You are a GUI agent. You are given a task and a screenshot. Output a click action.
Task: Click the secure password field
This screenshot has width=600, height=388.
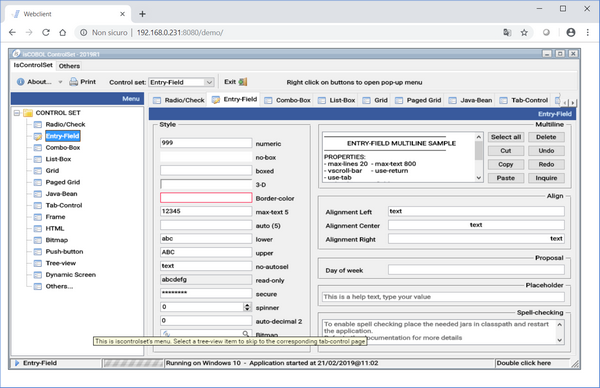[x=206, y=293]
